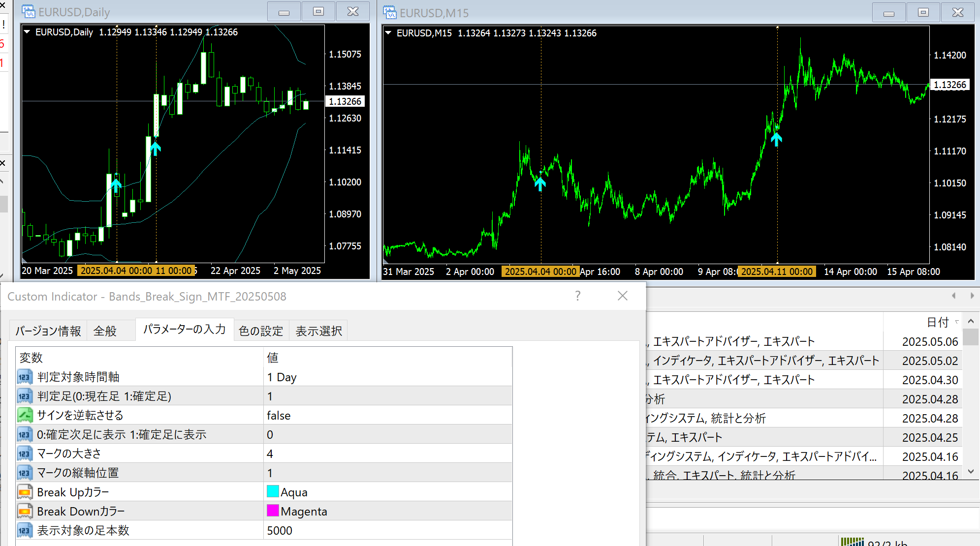980x546 pixels.
Task: Click the boolean icon beside サインを逆転させる
Action: (25, 416)
